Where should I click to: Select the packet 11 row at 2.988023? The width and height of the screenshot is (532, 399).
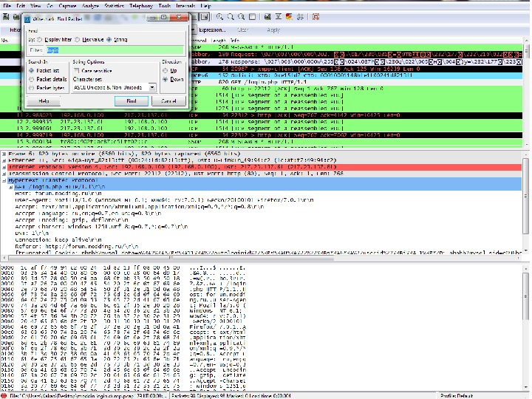click(x=262, y=115)
